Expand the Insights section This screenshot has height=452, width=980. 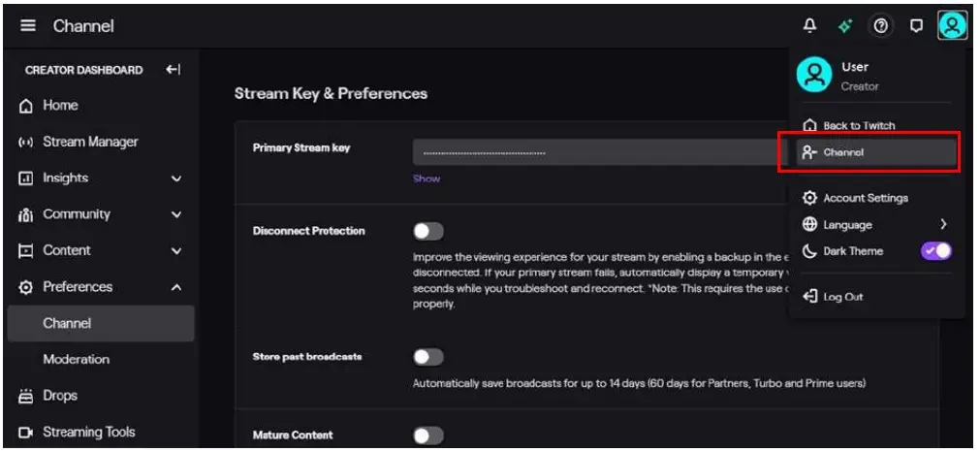click(176, 178)
